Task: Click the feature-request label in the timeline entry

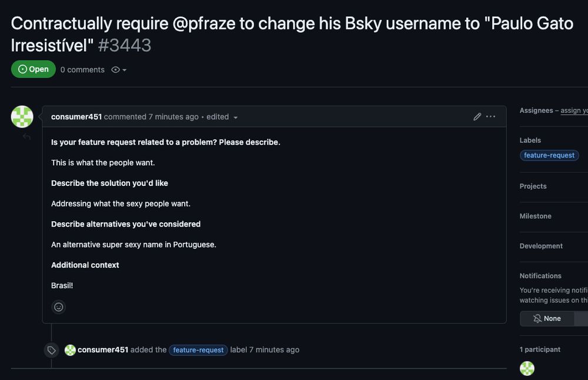Action: 198,349
